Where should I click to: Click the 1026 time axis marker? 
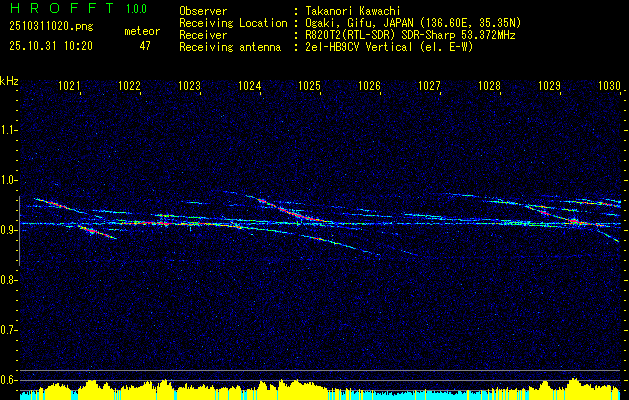(369, 85)
